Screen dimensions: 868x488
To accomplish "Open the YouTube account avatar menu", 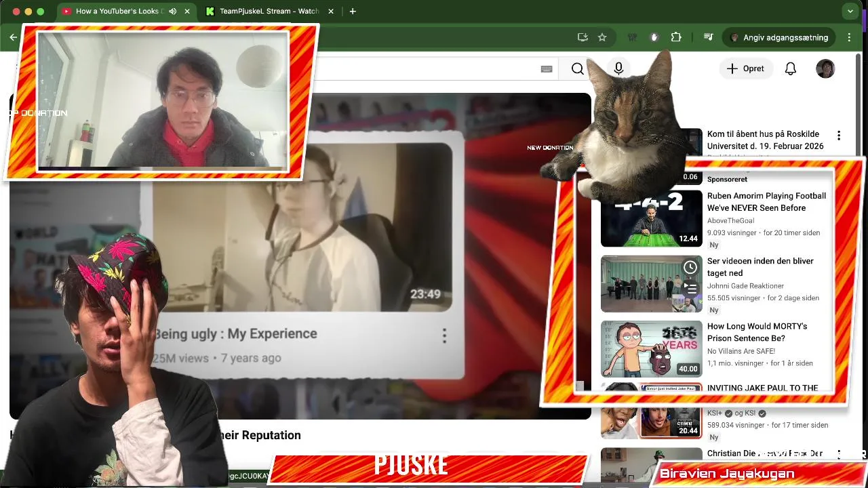I will click(825, 68).
